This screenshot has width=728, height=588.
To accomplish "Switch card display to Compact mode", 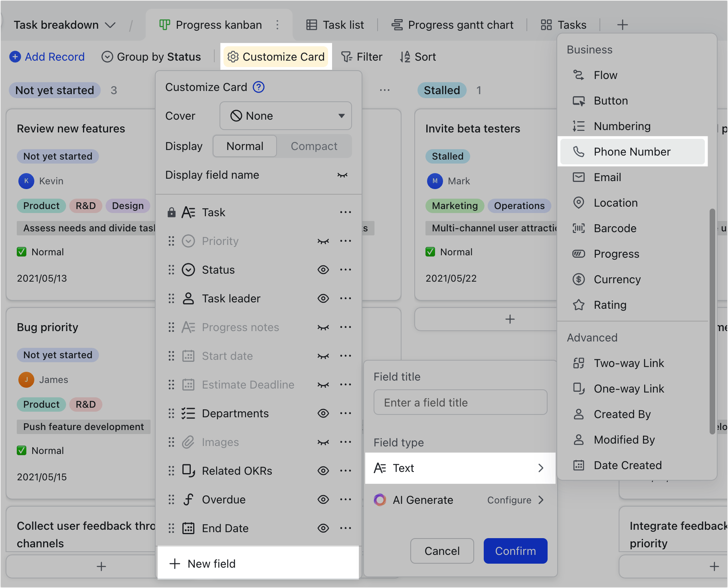I will click(314, 146).
